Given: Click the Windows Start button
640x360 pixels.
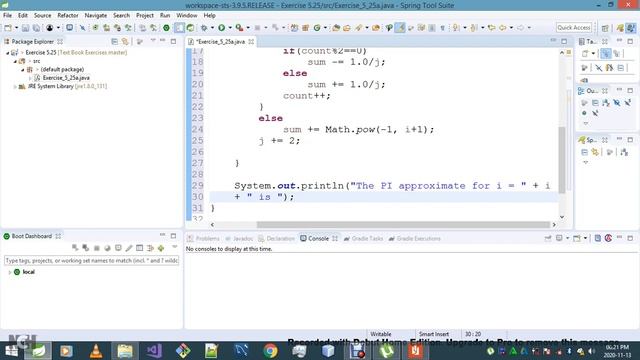Looking at the screenshot, I should (x=11, y=351).
